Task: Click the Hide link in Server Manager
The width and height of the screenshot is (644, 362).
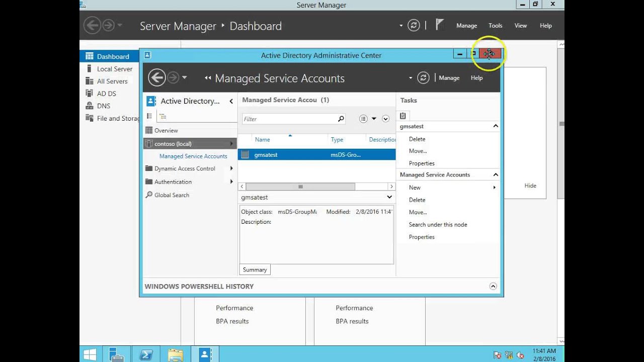Action: tap(530, 186)
